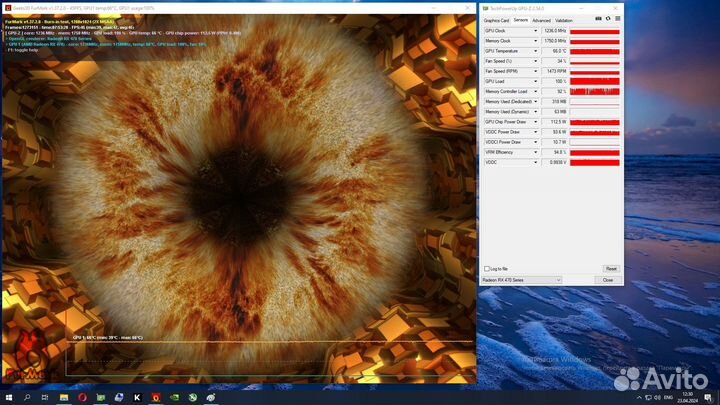The width and height of the screenshot is (720, 405).
Task: Click the VDDC 0.9938 V value
Action: coord(554,162)
